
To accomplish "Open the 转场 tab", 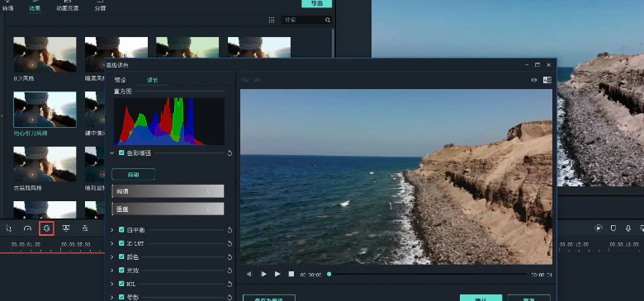I will (x=7, y=7).
